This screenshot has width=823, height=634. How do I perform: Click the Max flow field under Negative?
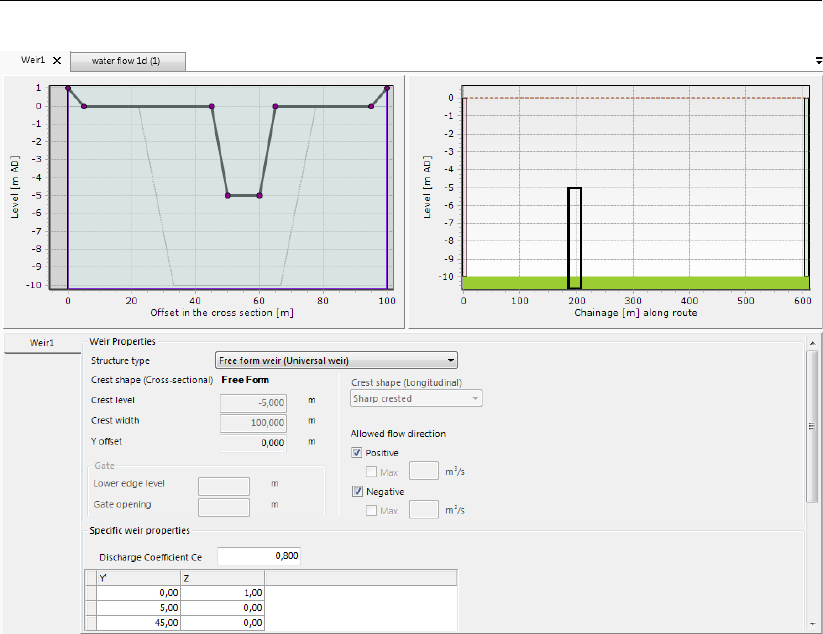pyautogui.click(x=424, y=510)
